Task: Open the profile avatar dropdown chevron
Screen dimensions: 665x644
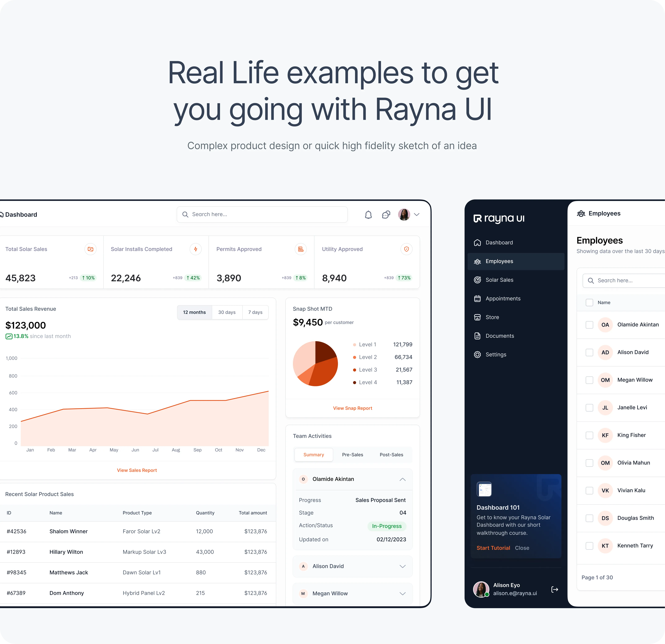Action: (x=417, y=215)
